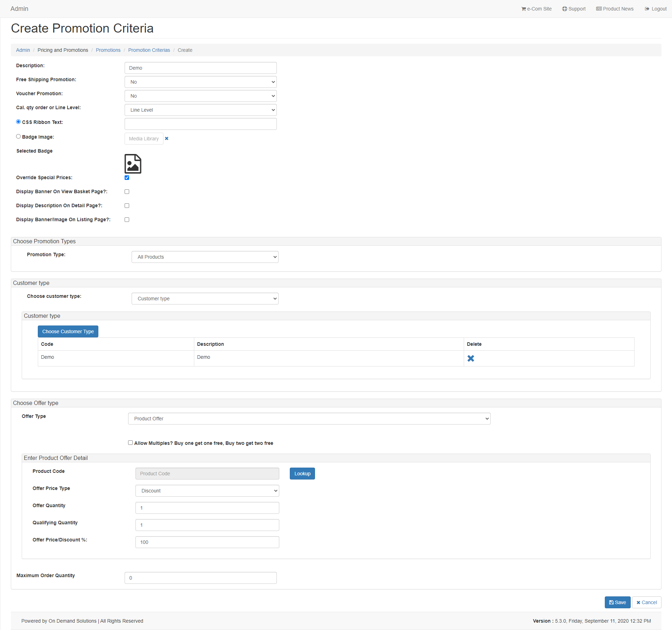Viewport: 672px width, 630px height.
Task: Click the Logout icon
Action: (x=647, y=9)
